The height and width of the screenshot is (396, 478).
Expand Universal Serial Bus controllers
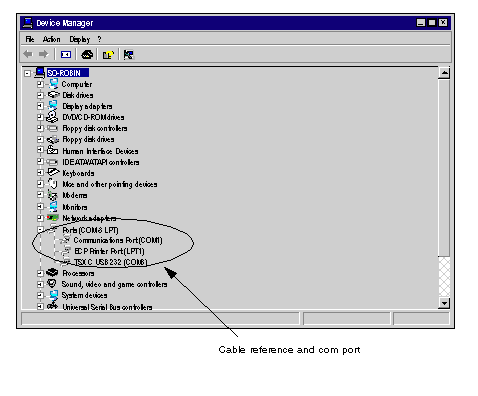click(x=40, y=306)
